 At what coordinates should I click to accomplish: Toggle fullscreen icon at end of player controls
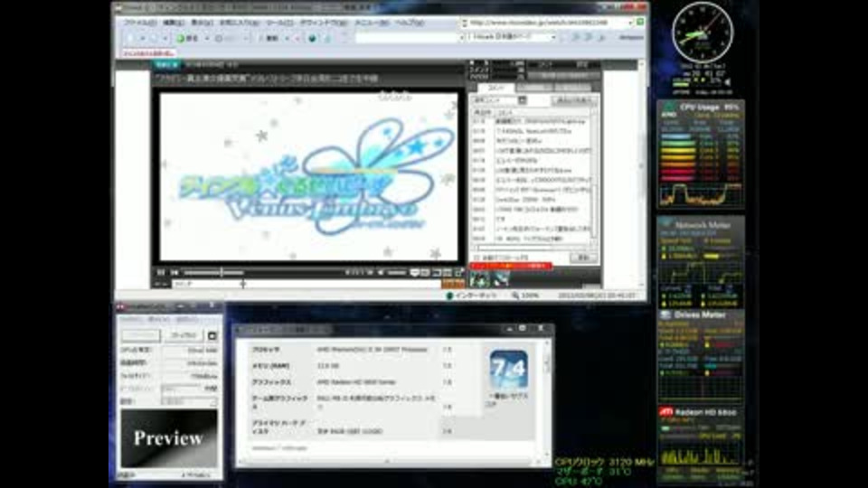click(x=459, y=272)
